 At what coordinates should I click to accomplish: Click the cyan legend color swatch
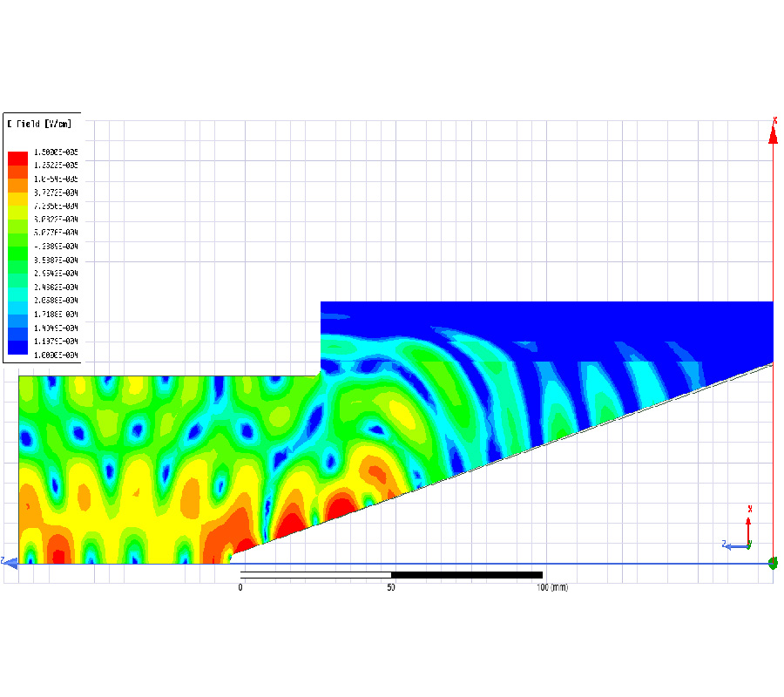click(17, 294)
